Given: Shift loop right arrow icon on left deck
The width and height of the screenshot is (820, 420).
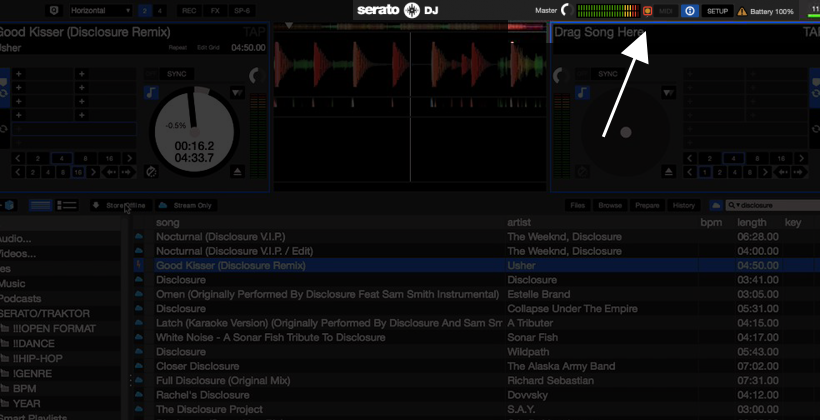Looking at the screenshot, I should (128, 172).
